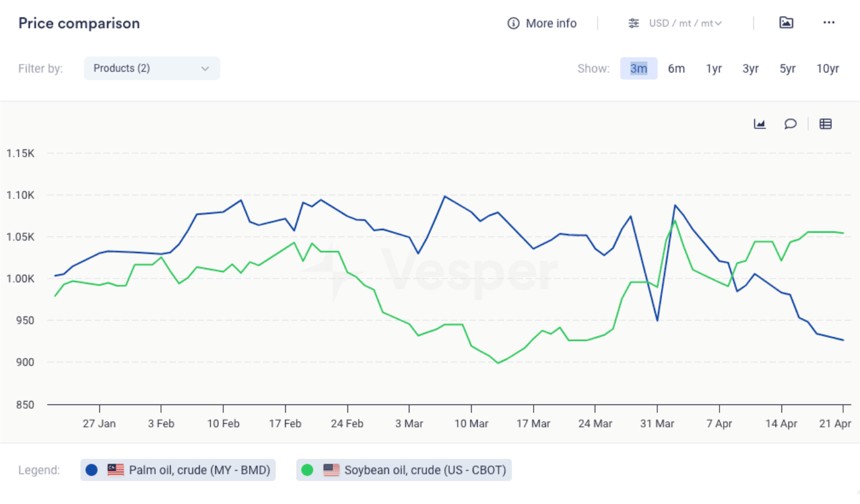
Task: Show the 6m time range
Action: [x=676, y=69]
